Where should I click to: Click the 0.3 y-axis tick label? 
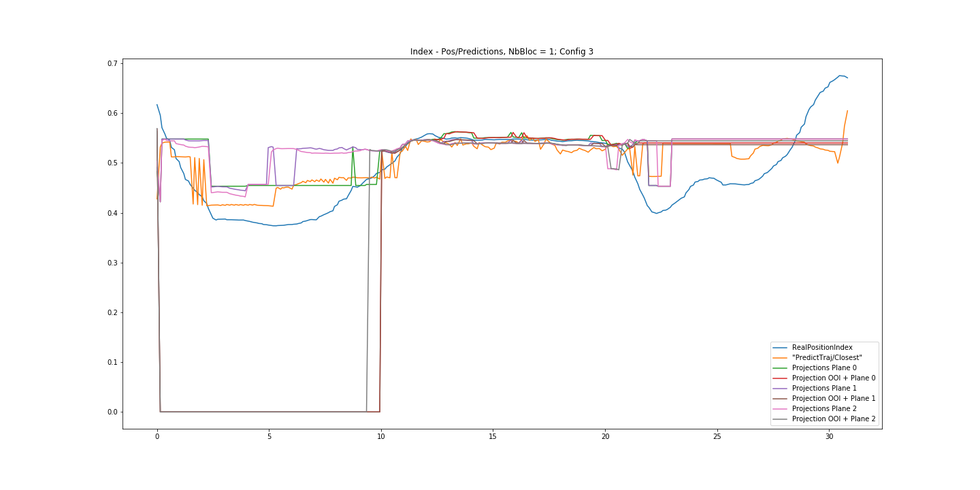click(112, 263)
